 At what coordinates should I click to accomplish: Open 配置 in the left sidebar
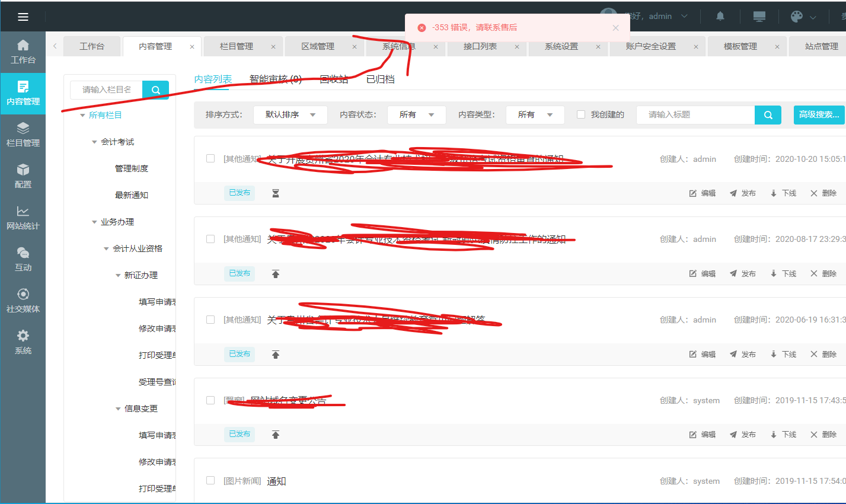23,177
